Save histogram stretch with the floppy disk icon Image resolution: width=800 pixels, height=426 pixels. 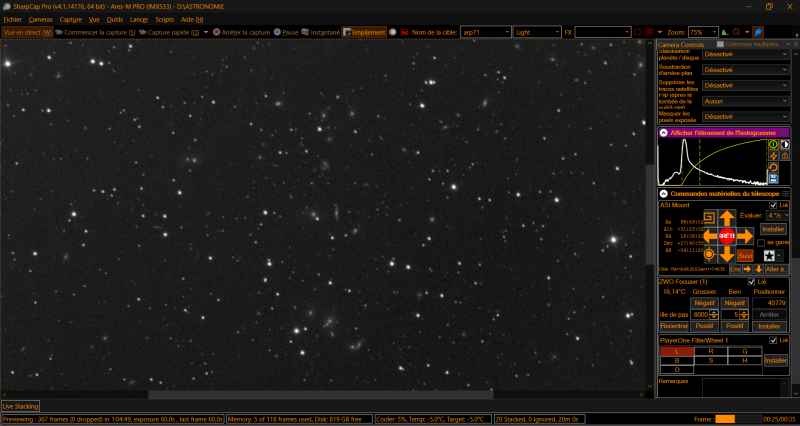tap(773, 179)
